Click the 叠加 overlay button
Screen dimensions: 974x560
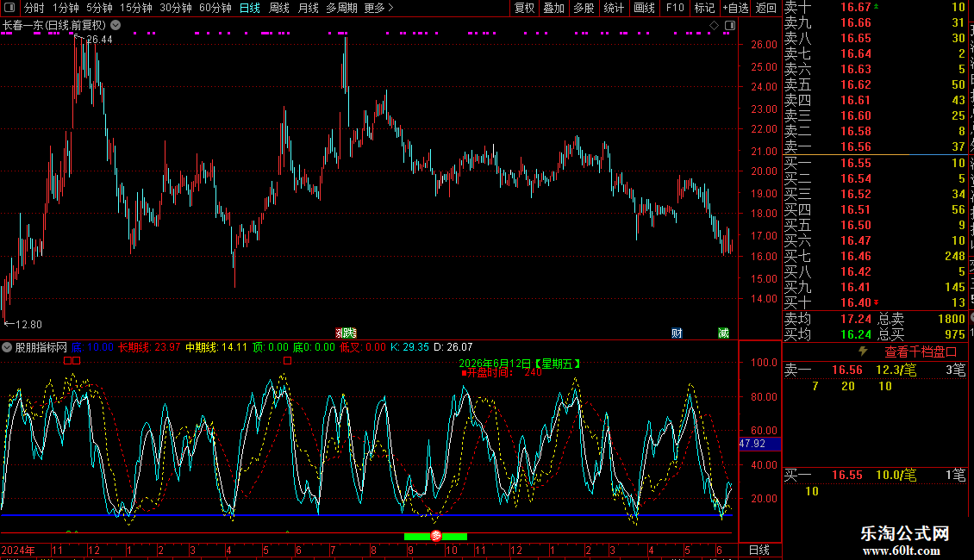point(554,8)
